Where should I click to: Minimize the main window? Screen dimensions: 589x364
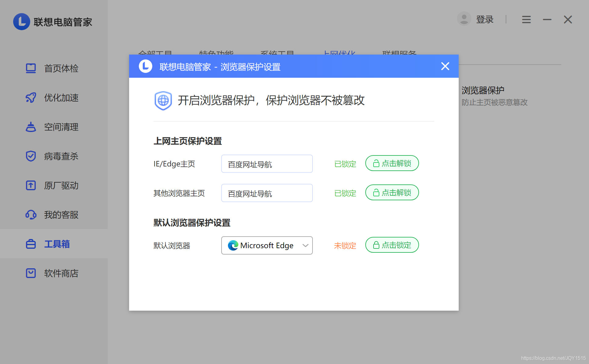547,20
